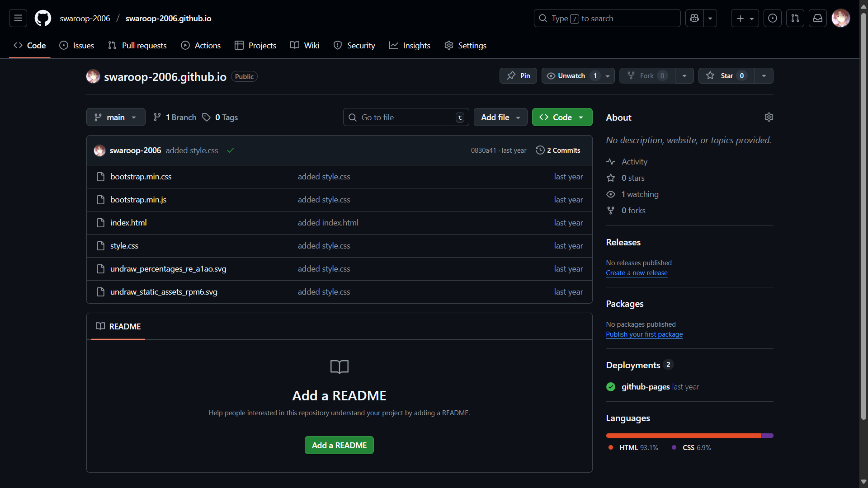Open the green Code dropdown

(x=562, y=117)
